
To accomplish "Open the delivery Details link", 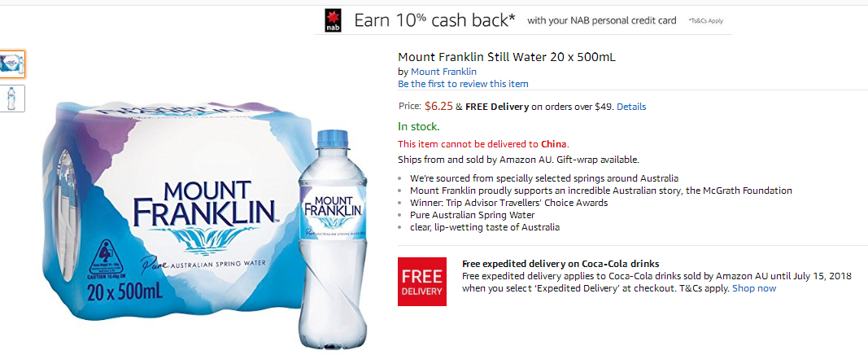I will [x=631, y=107].
